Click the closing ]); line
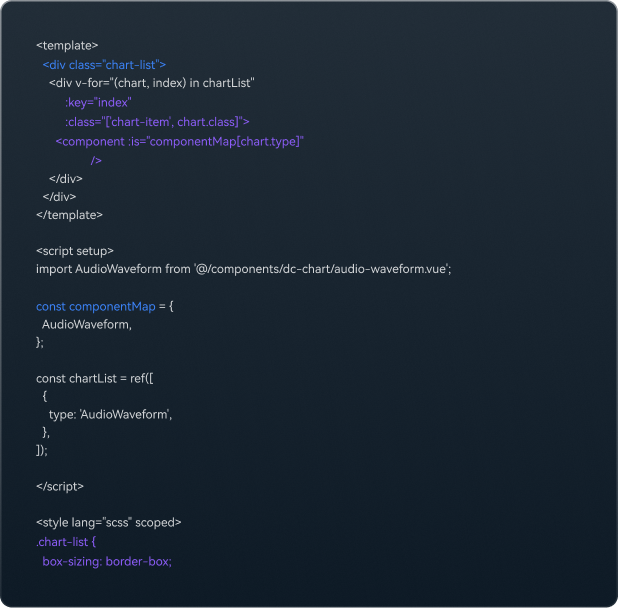618x608 pixels. (x=42, y=450)
